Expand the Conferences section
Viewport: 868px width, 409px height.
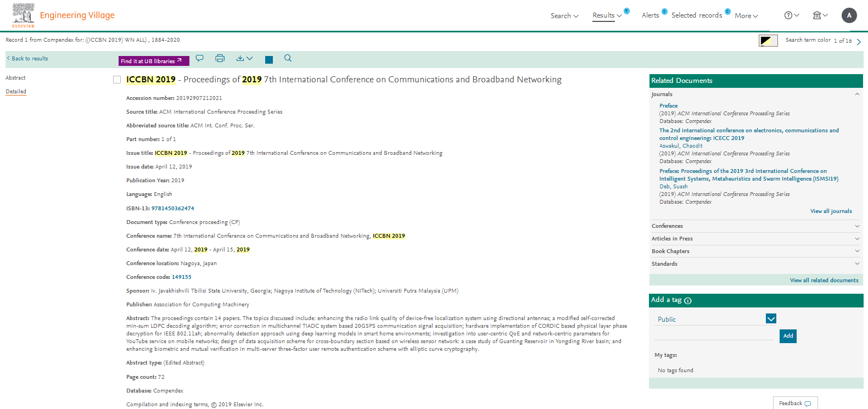tap(857, 226)
